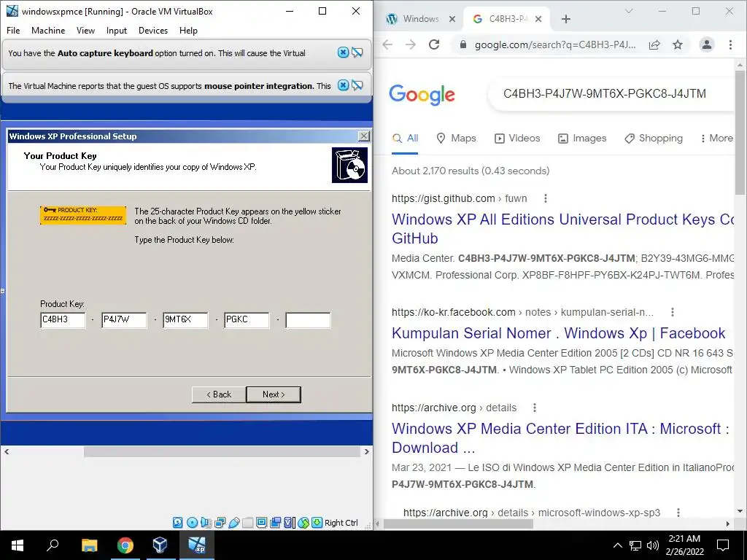Click the mouse integration icon in status bar
This screenshot has width=747, height=560.
[x=303, y=523]
